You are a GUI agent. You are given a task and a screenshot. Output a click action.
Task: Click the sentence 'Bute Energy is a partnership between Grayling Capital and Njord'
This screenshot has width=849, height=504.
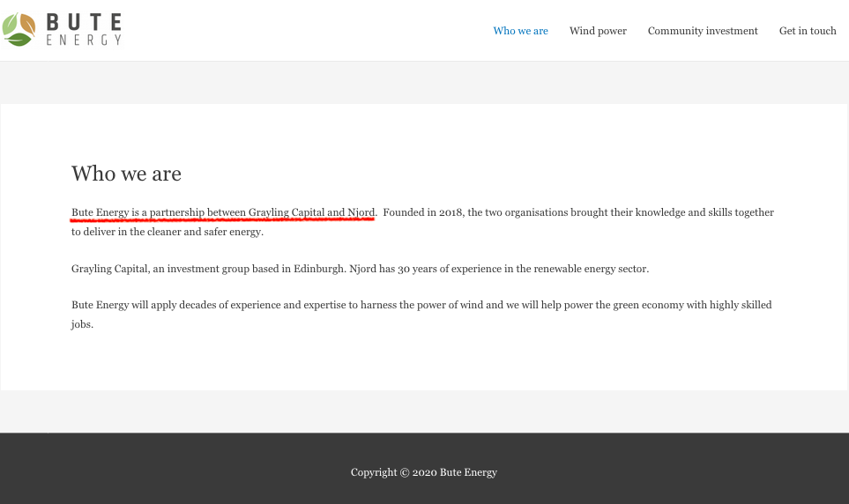pos(224,212)
